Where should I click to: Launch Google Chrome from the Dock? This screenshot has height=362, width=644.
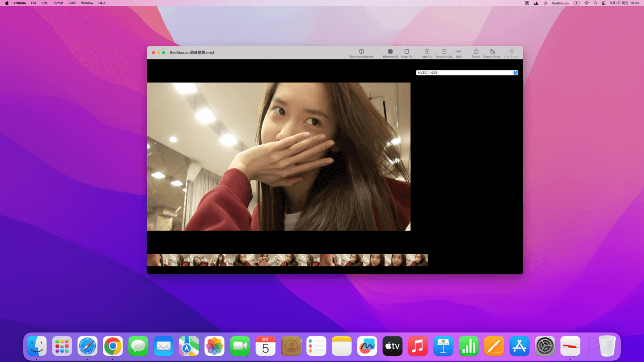point(113,346)
